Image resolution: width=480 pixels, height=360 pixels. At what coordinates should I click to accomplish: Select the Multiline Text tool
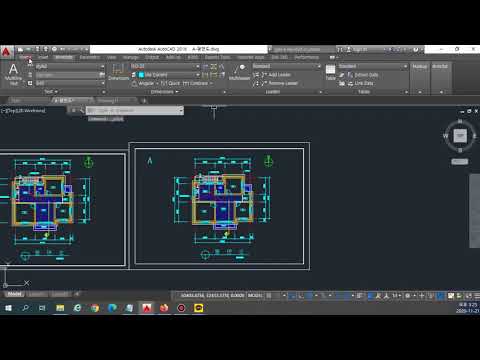coord(13,74)
